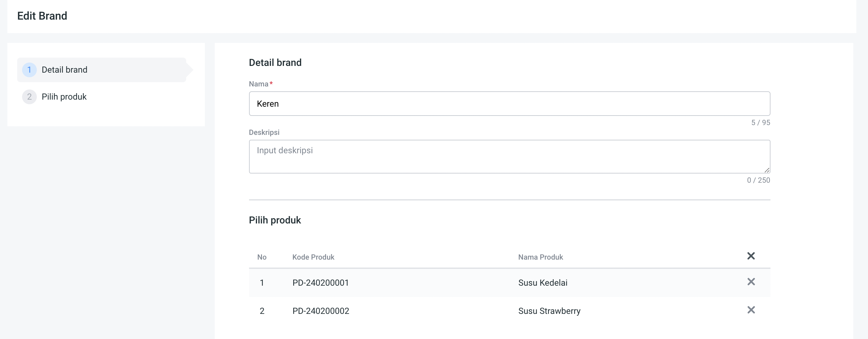
Task: Focus the Nama field containing Keren
Action: pos(509,104)
